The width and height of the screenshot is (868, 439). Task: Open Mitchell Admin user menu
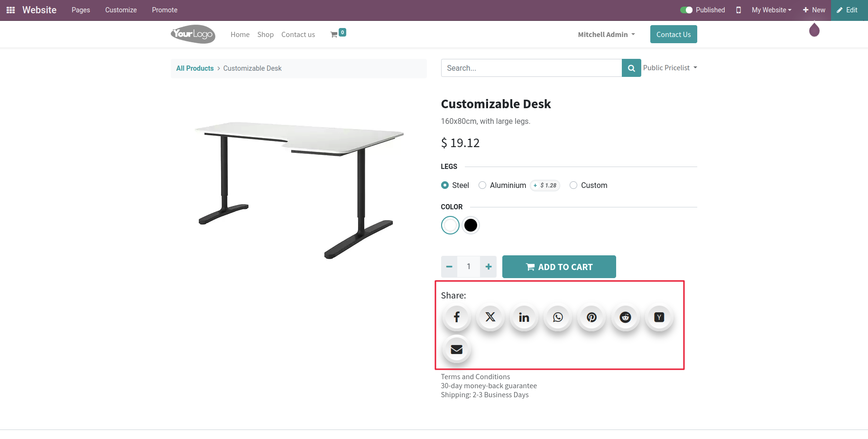click(606, 35)
